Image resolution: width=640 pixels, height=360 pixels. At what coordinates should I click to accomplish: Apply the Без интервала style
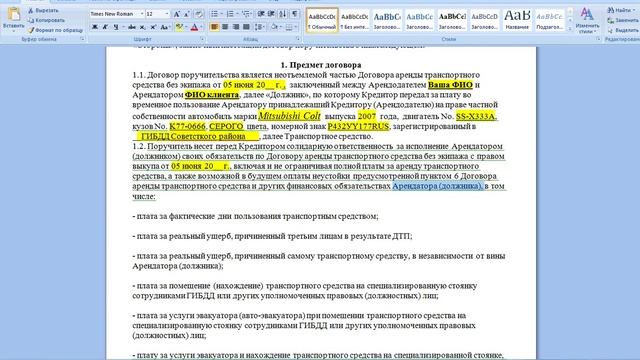[354, 20]
